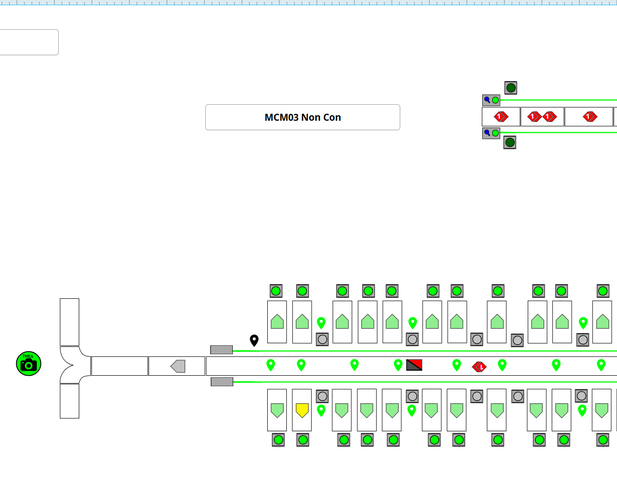
Task: Toggle dark green indicator above upper conveyor
Action: click(510, 88)
